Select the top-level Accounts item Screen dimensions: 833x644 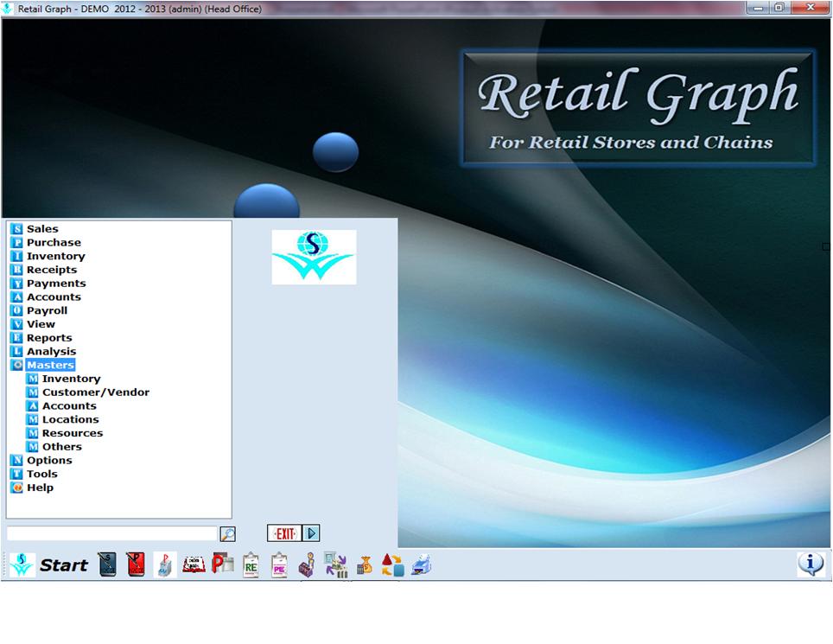[x=54, y=297]
